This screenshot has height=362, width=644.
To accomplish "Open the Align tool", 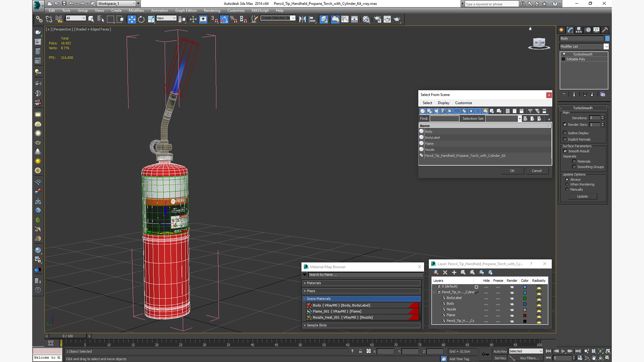I will click(x=312, y=19).
